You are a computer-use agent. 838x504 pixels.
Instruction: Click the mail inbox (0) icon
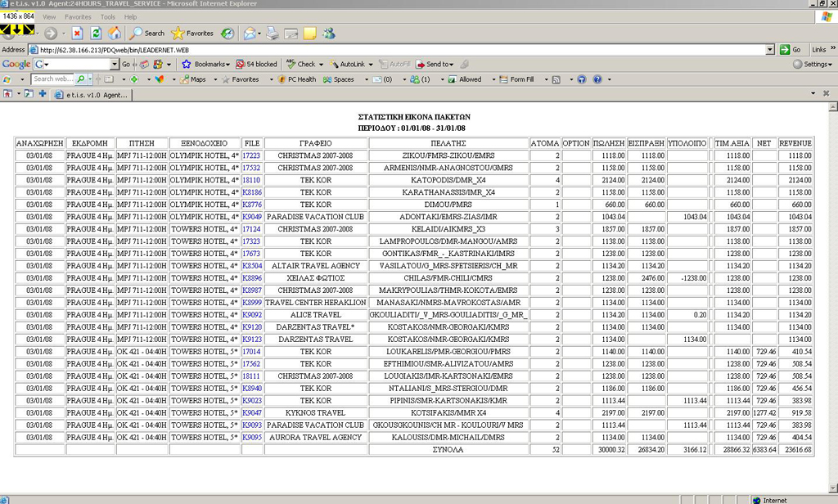click(382, 79)
